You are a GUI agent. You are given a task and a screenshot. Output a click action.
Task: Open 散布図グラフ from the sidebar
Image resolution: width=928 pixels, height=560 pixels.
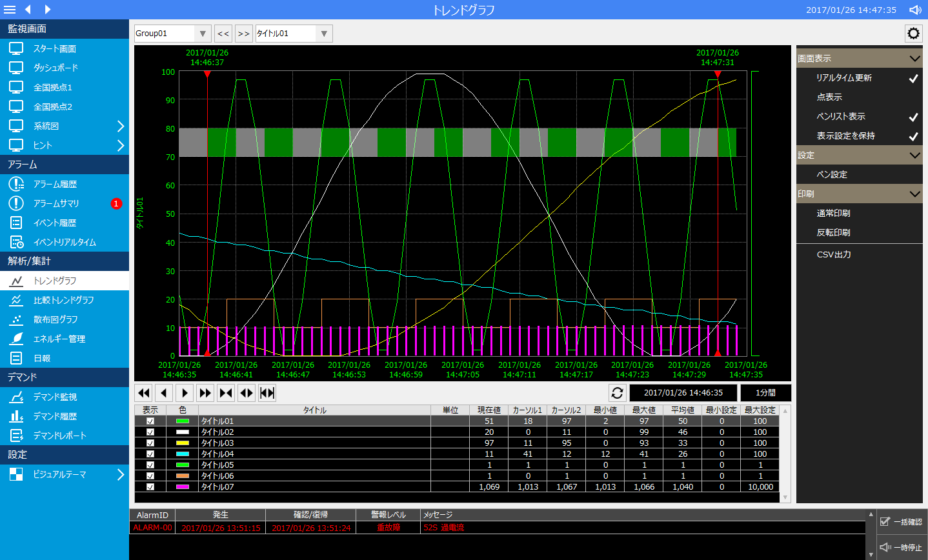click(55, 319)
